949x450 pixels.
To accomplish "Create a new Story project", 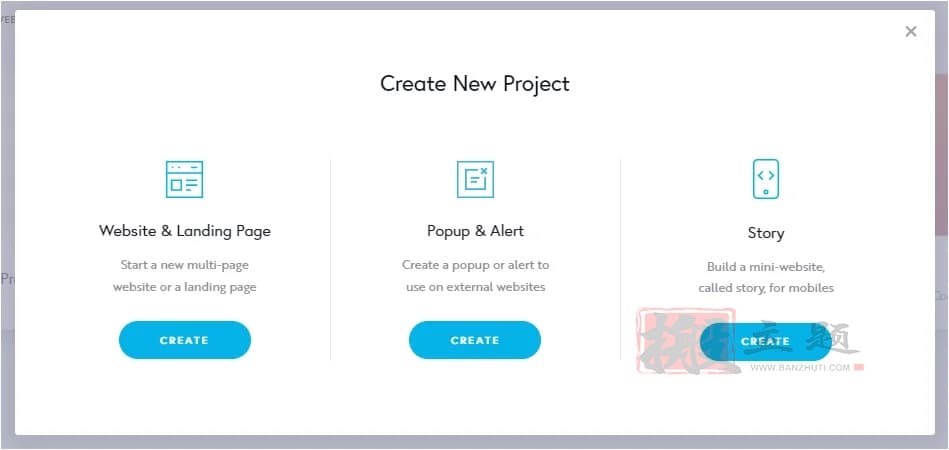I will point(766,342).
